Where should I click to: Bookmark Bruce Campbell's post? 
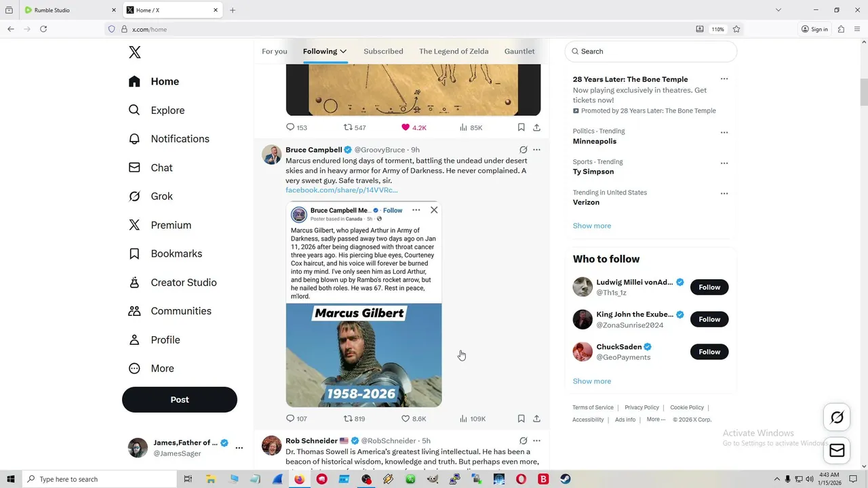(x=521, y=419)
